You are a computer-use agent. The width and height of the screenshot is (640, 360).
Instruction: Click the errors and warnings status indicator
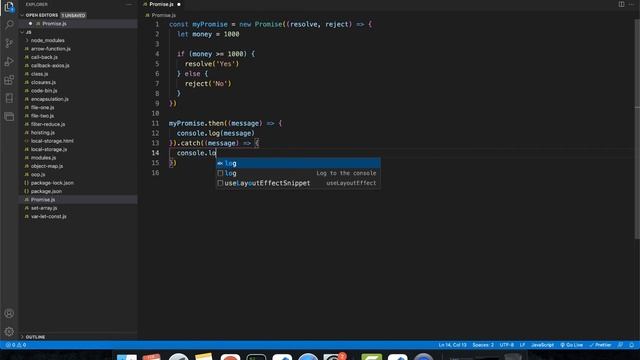16,345
